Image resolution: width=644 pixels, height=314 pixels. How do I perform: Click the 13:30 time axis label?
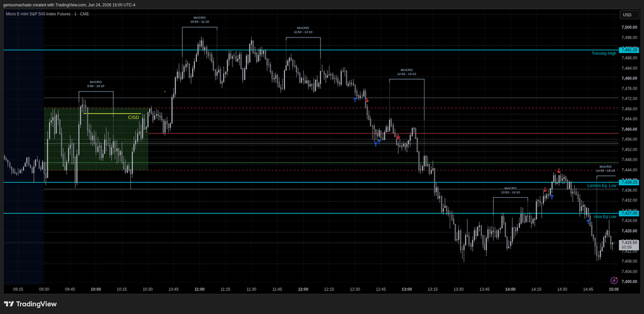click(458, 289)
